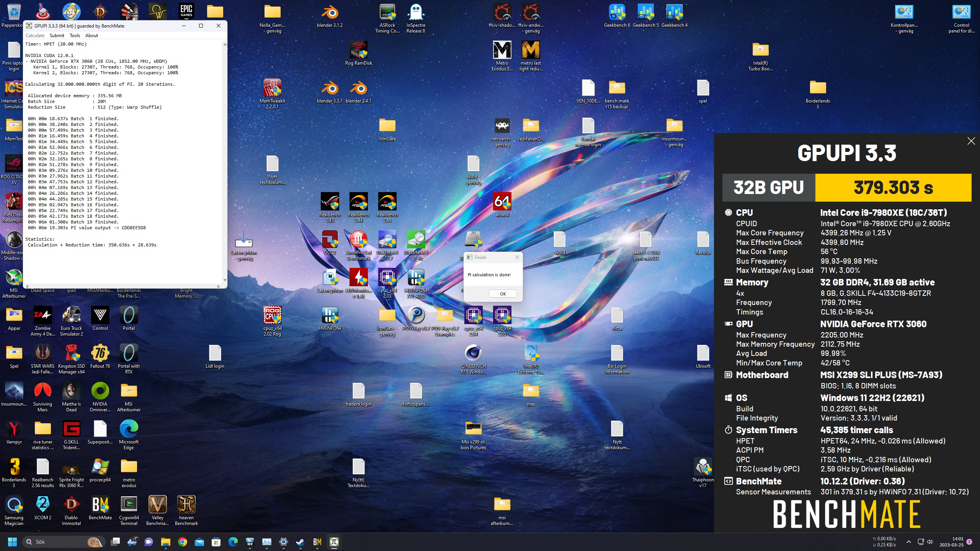The height and width of the screenshot is (551, 980).
Task: Open the Tools menu in GPUPI
Action: click(x=75, y=36)
